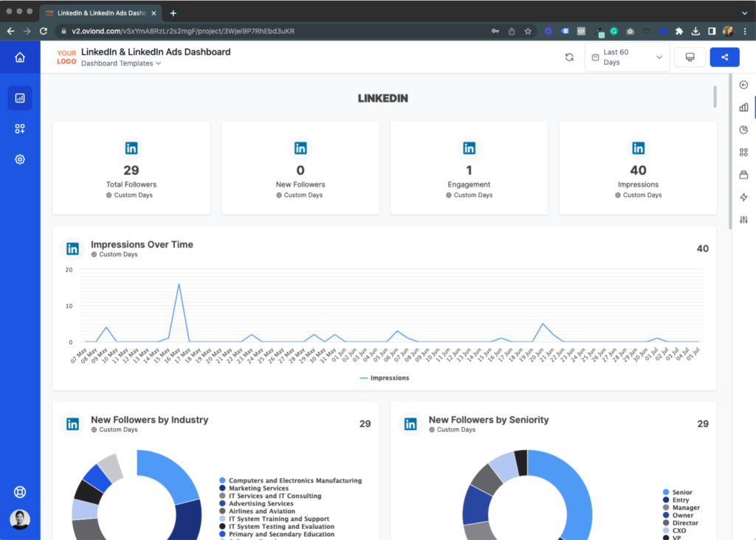Go to the home icon in sidebar
The image size is (756, 540).
20,58
